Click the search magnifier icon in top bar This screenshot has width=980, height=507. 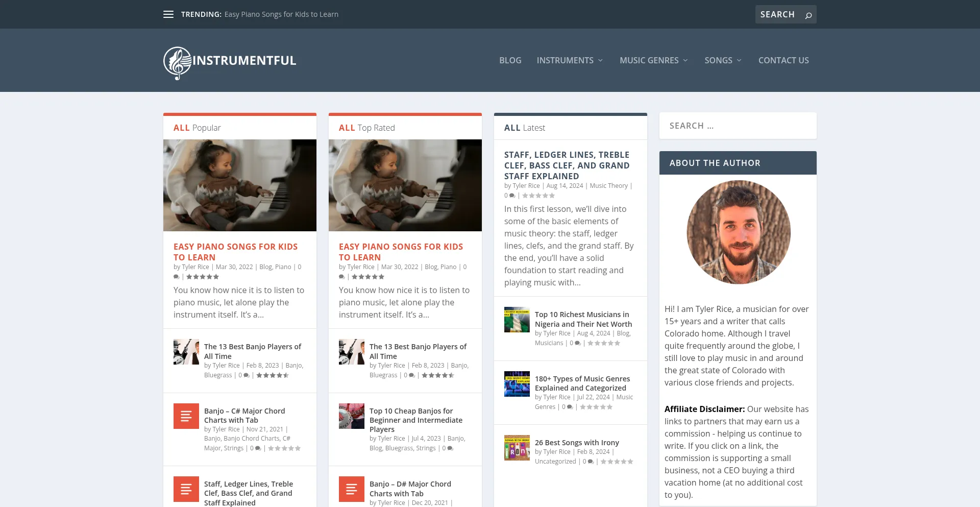click(808, 15)
